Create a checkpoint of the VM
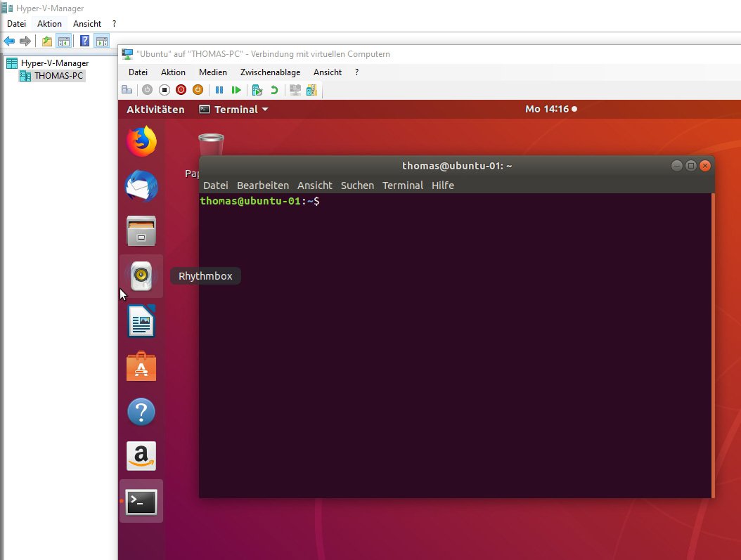This screenshot has height=560, width=741. (x=257, y=90)
